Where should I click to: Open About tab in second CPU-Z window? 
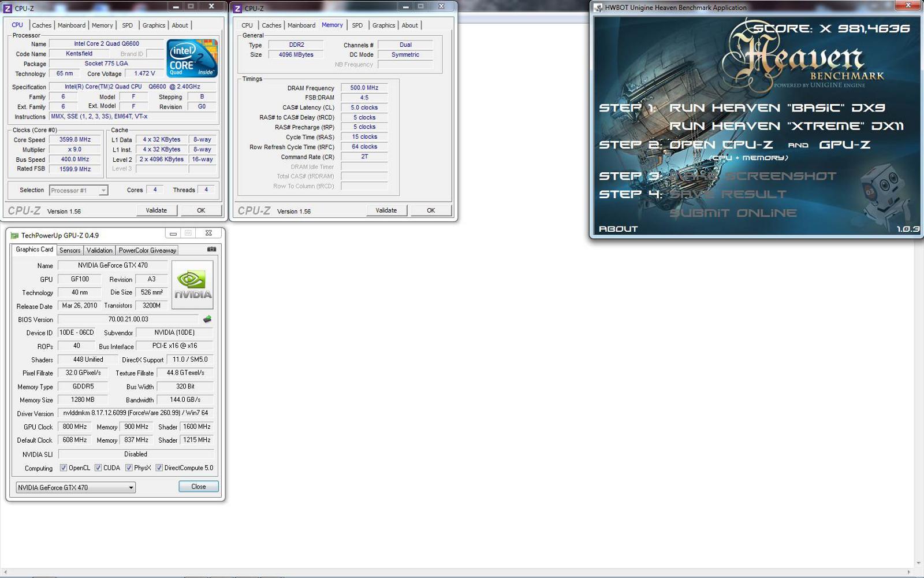tap(409, 25)
